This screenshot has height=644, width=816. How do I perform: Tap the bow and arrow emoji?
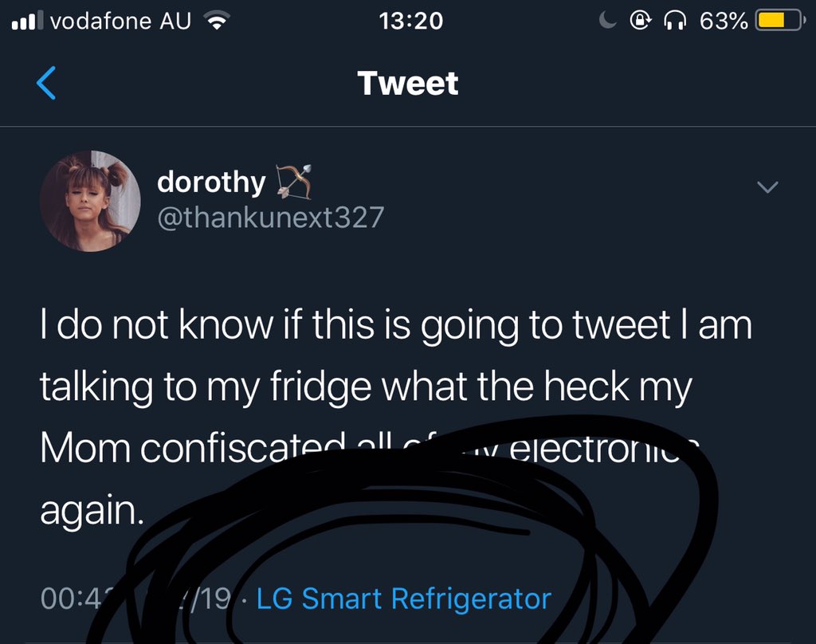293,182
